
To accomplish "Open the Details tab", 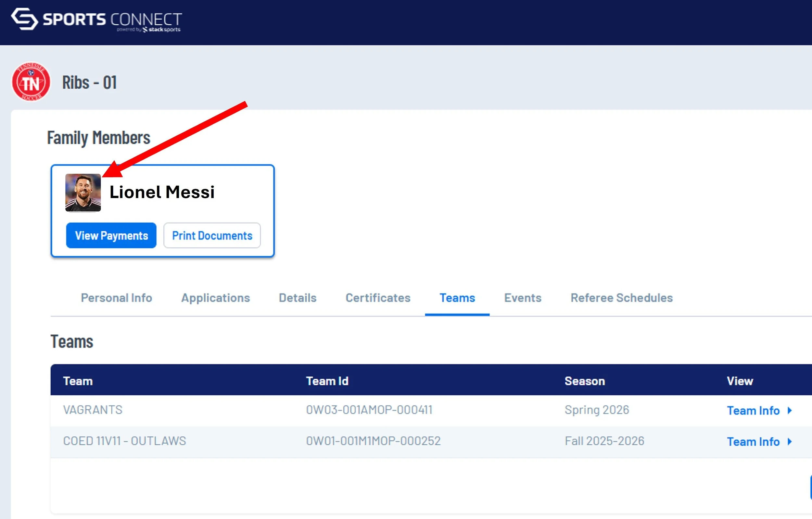I will pyautogui.click(x=298, y=298).
